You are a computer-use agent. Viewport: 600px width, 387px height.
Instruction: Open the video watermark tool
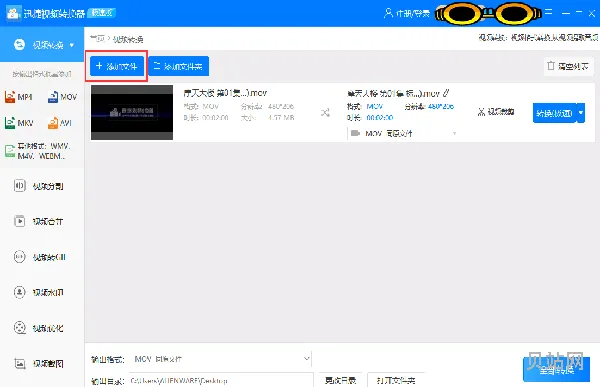pos(38,292)
